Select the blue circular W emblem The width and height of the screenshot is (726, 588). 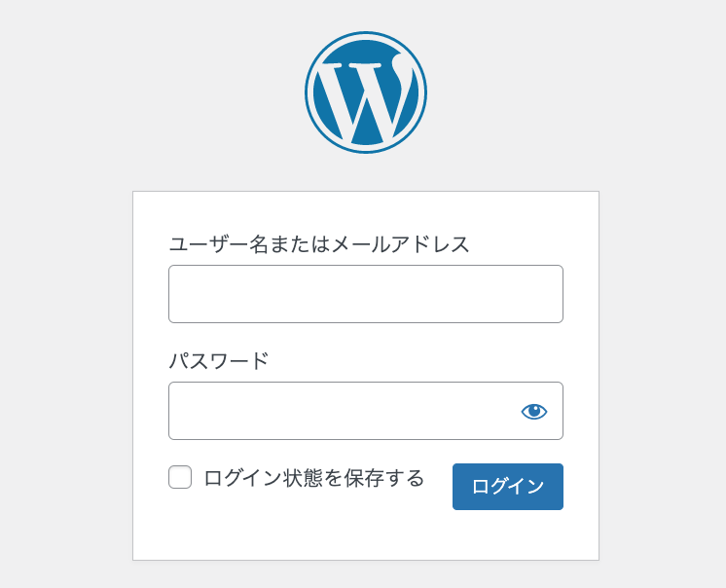(x=366, y=92)
